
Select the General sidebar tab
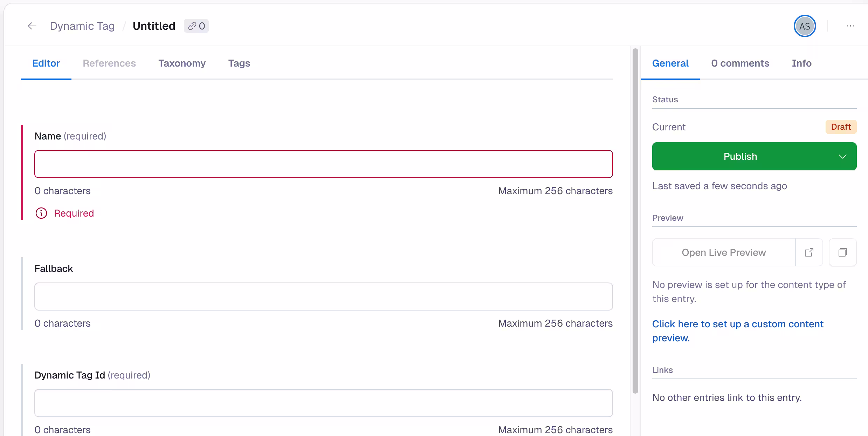[670, 63]
